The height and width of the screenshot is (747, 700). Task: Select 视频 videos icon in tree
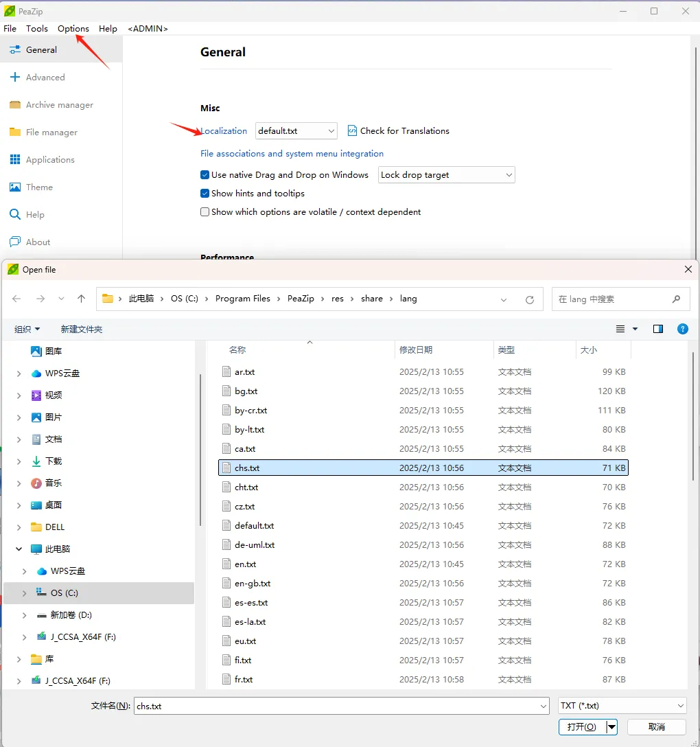tap(36, 395)
